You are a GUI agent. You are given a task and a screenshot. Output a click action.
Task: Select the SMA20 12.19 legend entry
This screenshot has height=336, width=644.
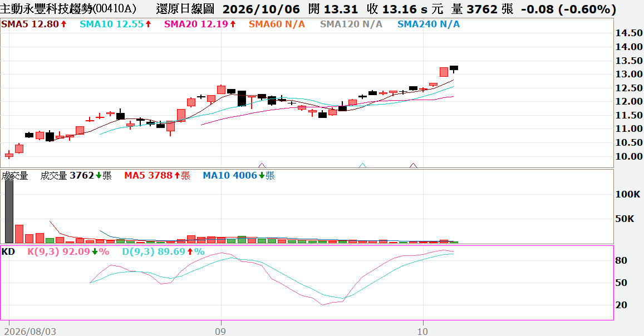click(x=200, y=24)
